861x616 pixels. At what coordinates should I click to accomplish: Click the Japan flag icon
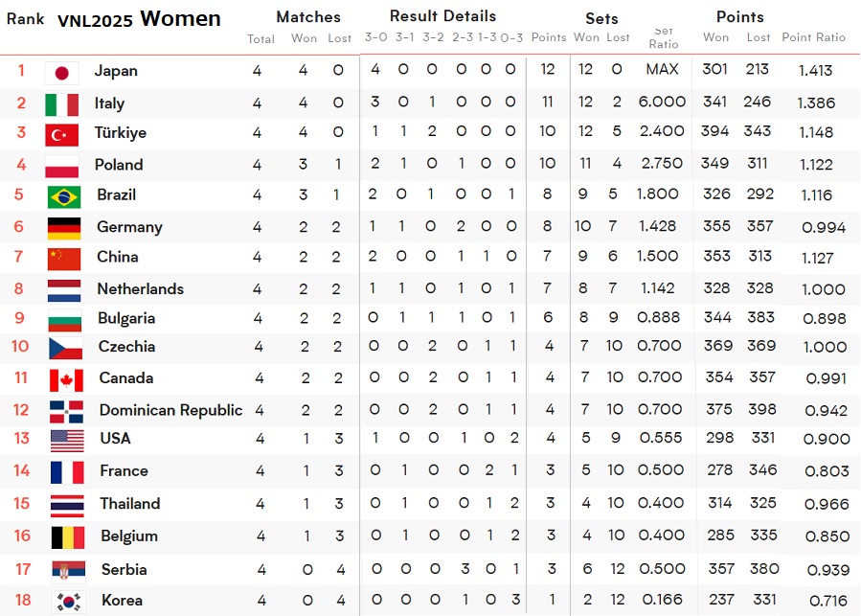(61, 73)
